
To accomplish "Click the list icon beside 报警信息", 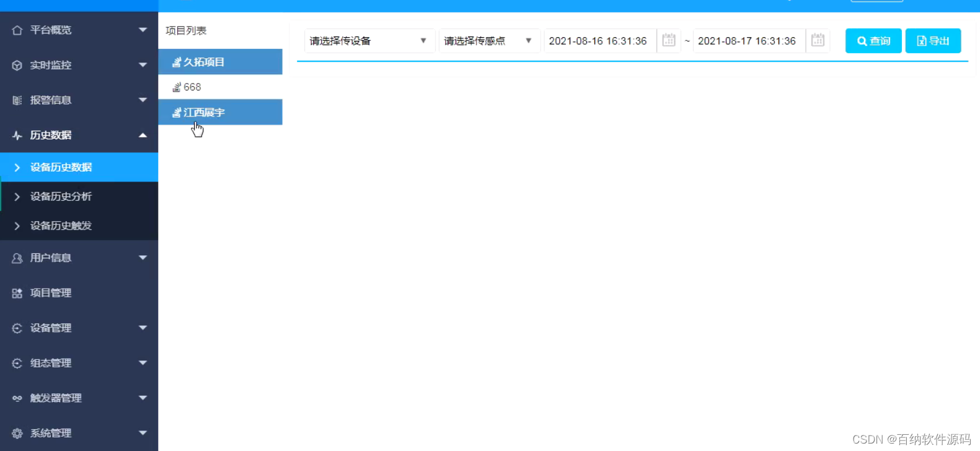I will pos(17,100).
